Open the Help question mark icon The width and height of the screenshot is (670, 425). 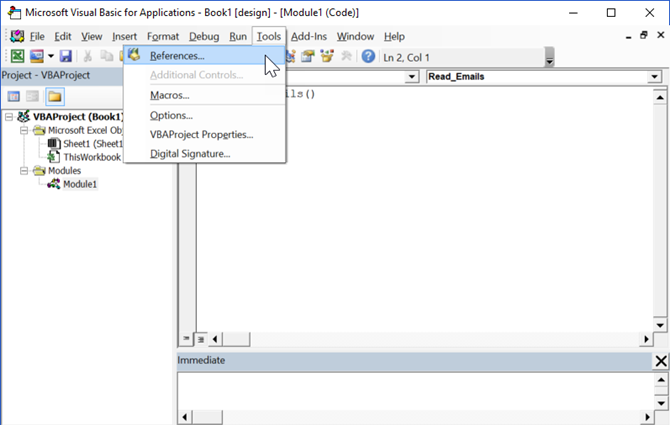pyautogui.click(x=368, y=57)
